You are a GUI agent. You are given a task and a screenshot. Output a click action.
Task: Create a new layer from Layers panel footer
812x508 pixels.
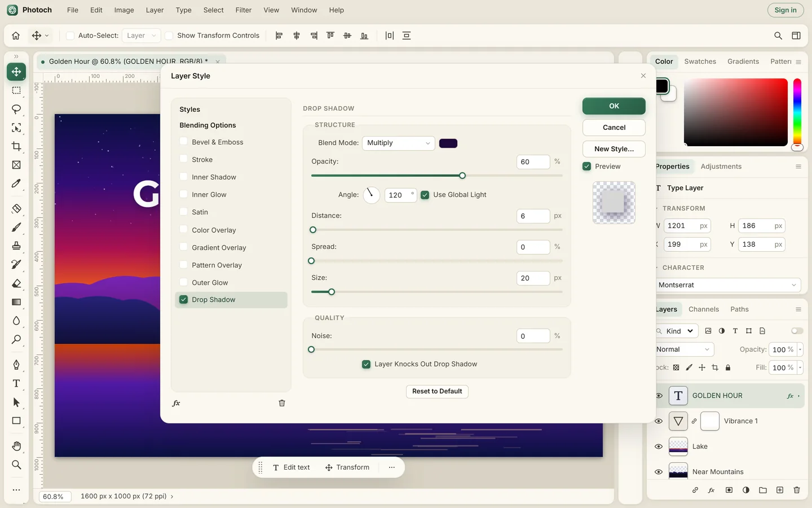pos(780,490)
